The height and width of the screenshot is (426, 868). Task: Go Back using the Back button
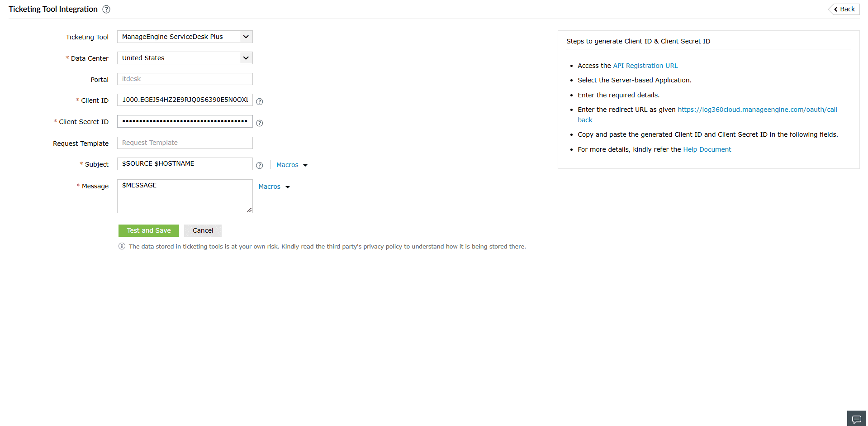pyautogui.click(x=844, y=9)
